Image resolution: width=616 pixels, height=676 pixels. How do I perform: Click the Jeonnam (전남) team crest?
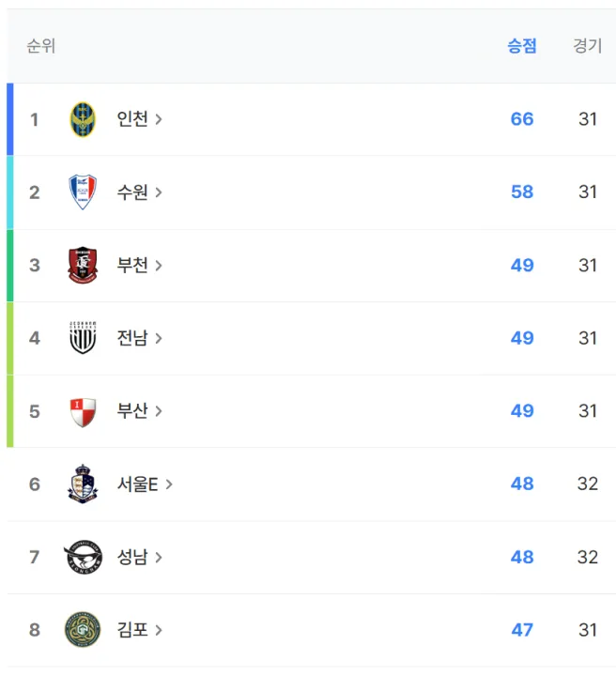click(x=83, y=338)
